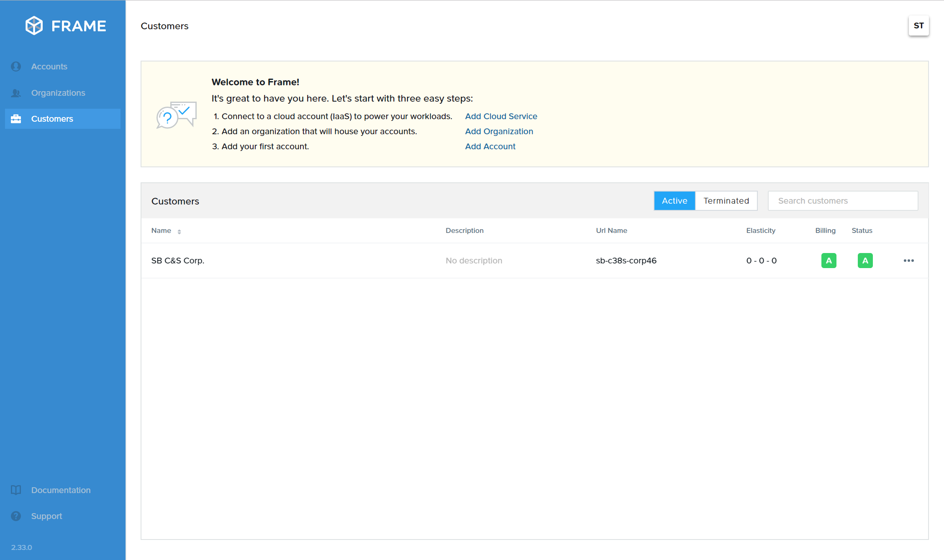Click the 0 - 0 - 0 elasticity value

click(761, 261)
